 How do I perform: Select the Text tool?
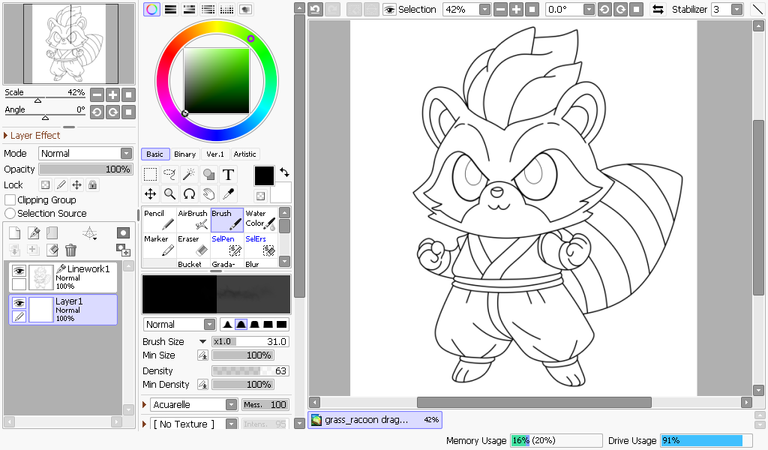(x=228, y=174)
